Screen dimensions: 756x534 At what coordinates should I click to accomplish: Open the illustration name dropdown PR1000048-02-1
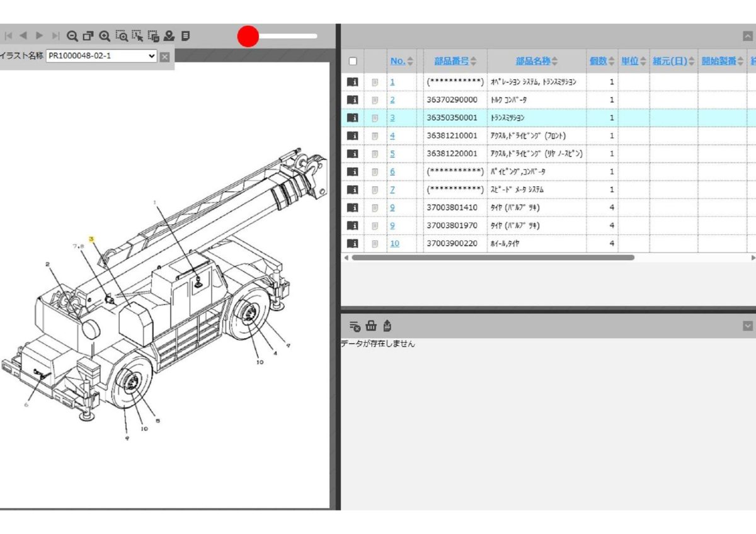pyautogui.click(x=101, y=56)
